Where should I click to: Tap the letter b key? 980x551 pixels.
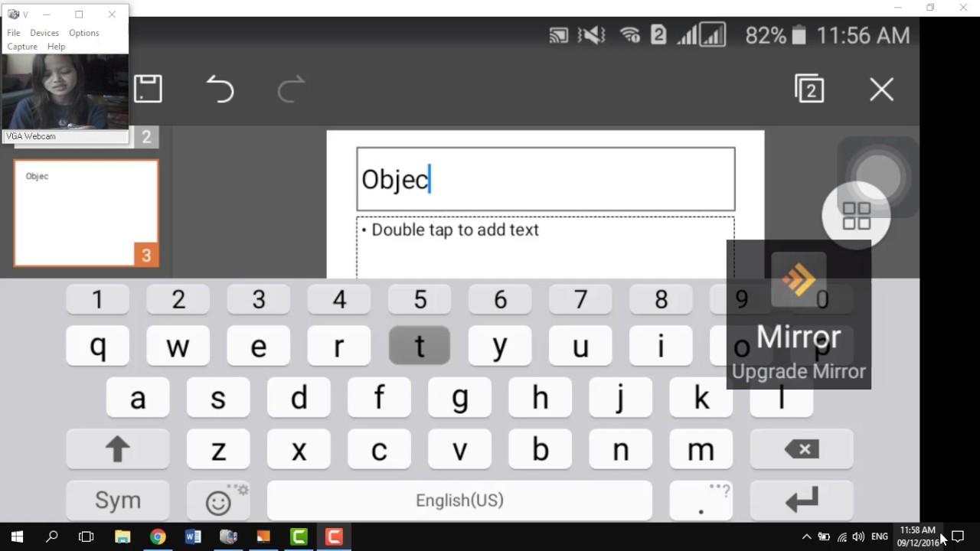click(x=540, y=449)
